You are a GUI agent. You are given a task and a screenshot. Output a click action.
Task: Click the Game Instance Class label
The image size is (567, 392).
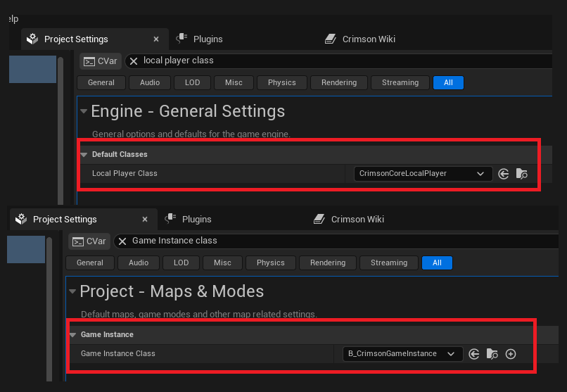click(118, 353)
